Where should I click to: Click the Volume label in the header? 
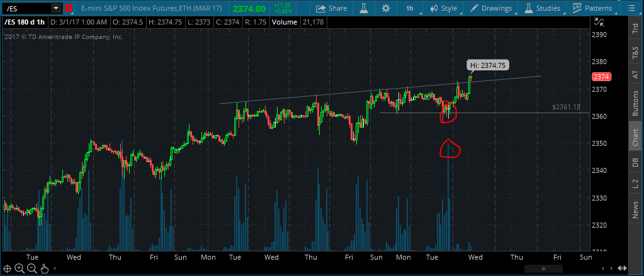[x=285, y=22]
